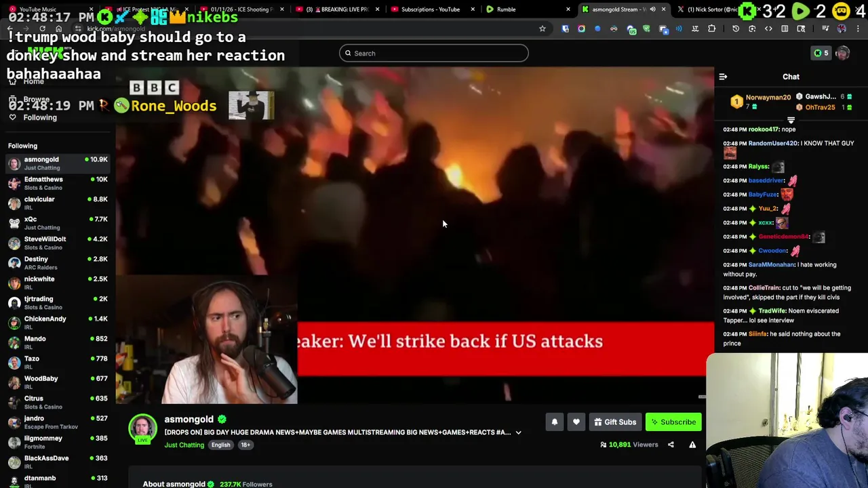Expand the stream title chevron

[518, 432]
